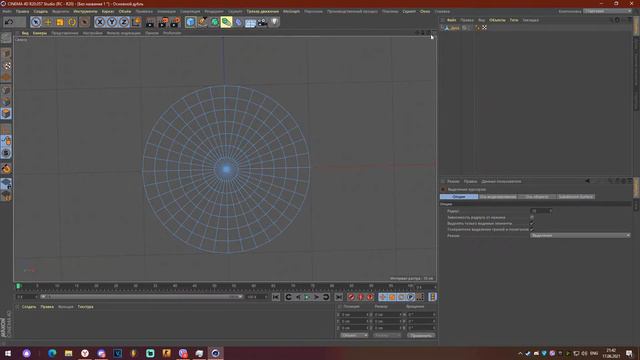
Task: Toggle the X axis lock
Action: coord(100,22)
